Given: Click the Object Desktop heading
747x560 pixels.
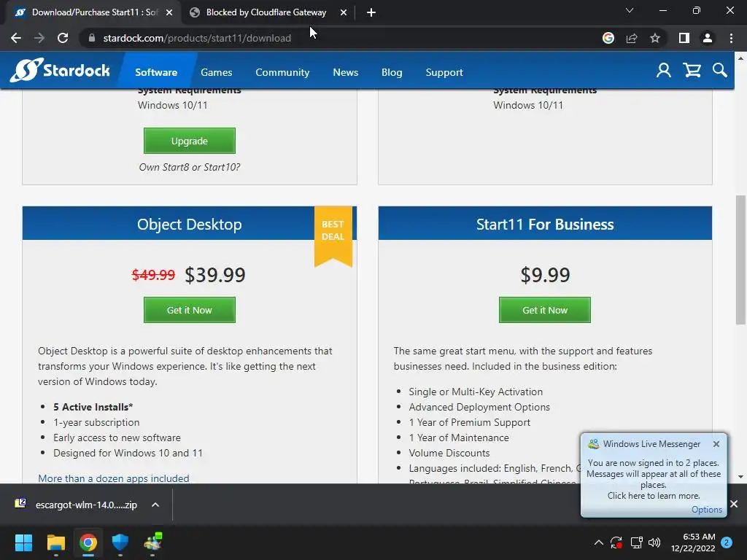Looking at the screenshot, I should pos(190,225).
